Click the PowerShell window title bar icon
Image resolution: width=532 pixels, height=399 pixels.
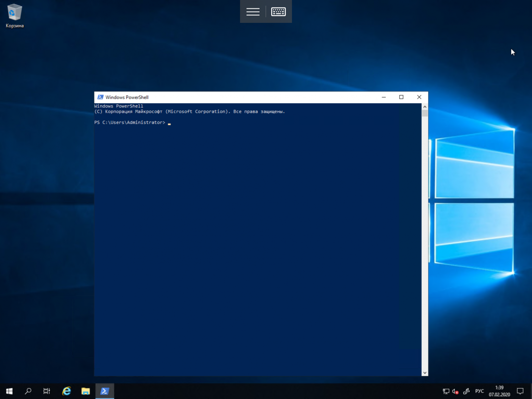pyautogui.click(x=100, y=97)
